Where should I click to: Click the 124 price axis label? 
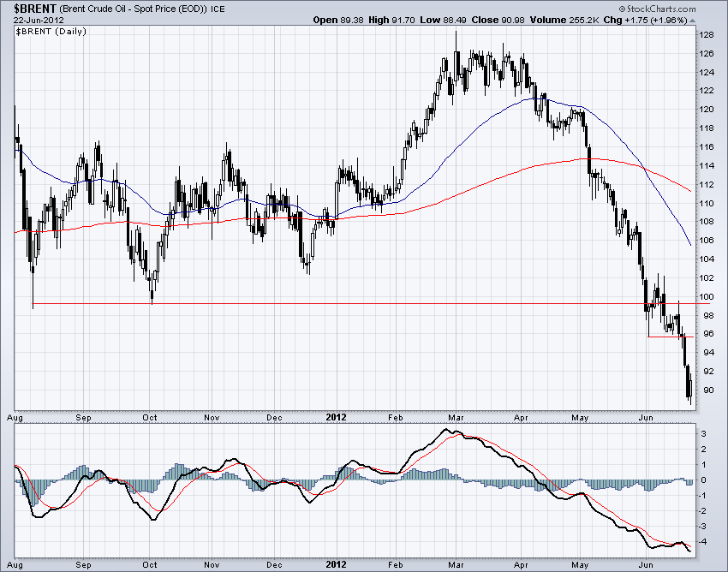(707, 72)
